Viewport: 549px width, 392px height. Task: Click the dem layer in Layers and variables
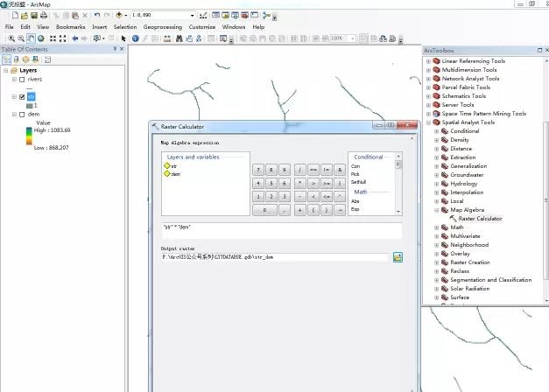coord(172,174)
